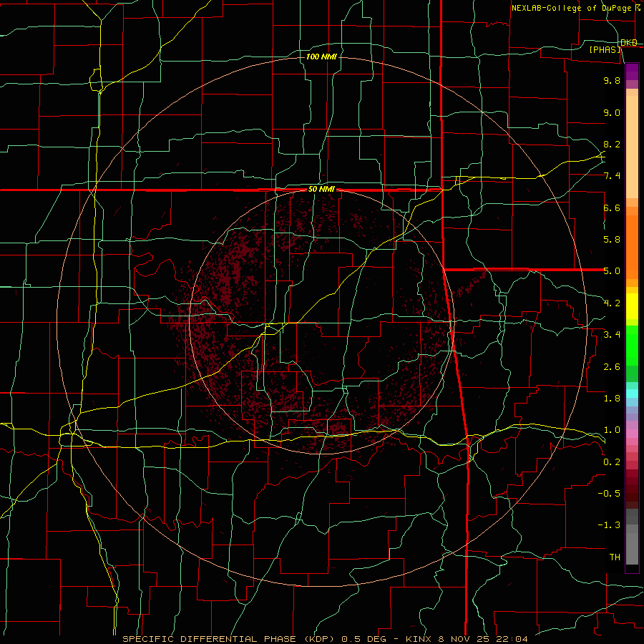Click the TH threshold label on the legend
This screenshot has width=644, height=644.
[615, 557]
